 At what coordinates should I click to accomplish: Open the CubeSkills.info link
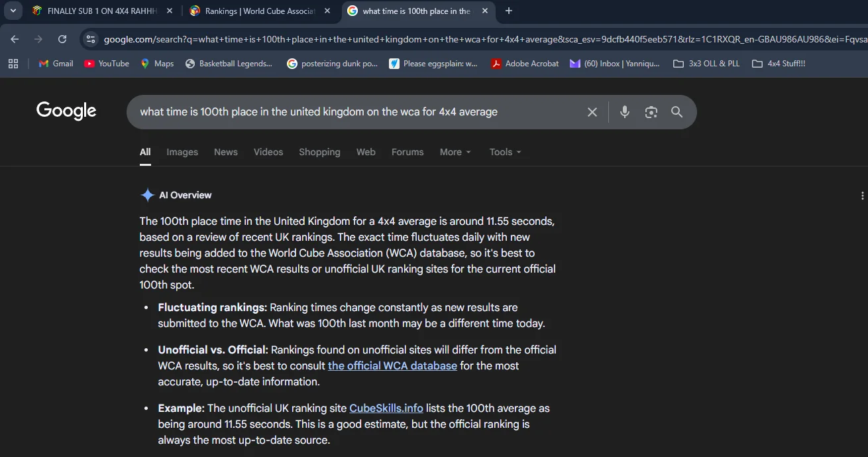(386, 408)
